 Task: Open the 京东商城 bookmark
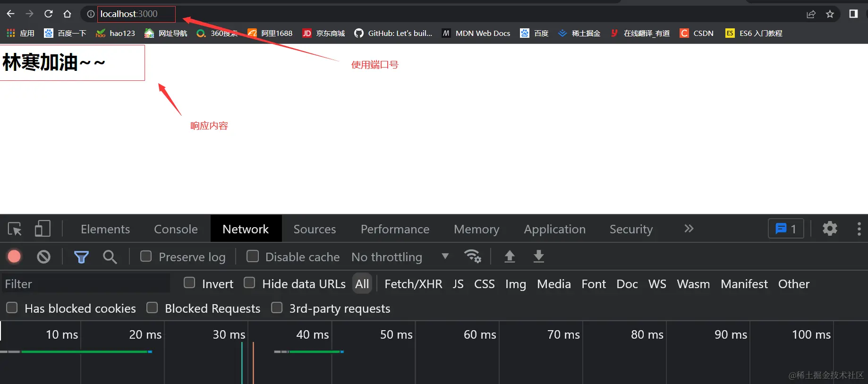pyautogui.click(x=323, y=33)
